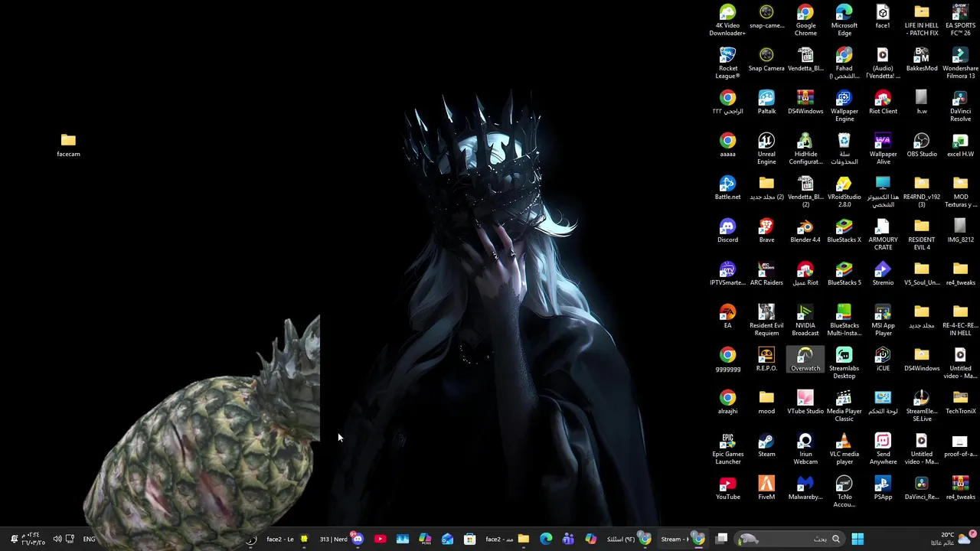The height and width of the screenshot is (551, 980).
Task: Select the Resident Evil Requiem icon
Action: pyautogui.click(x=766, y=320)
